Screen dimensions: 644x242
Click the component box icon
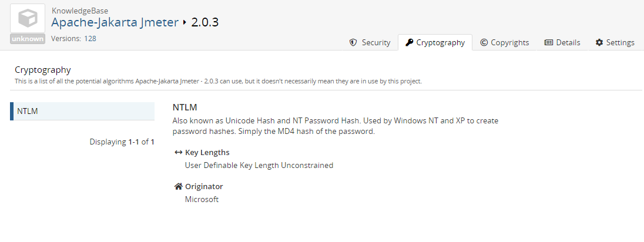(27, 19)
